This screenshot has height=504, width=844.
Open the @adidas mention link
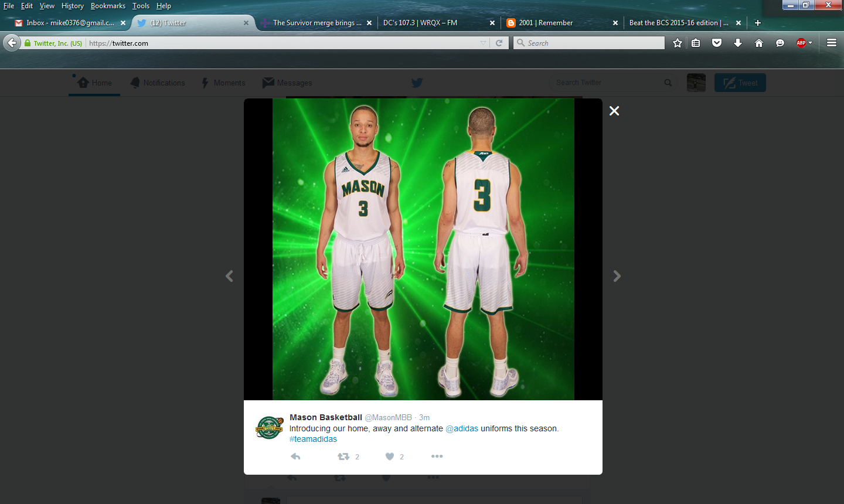coord(462,428)
